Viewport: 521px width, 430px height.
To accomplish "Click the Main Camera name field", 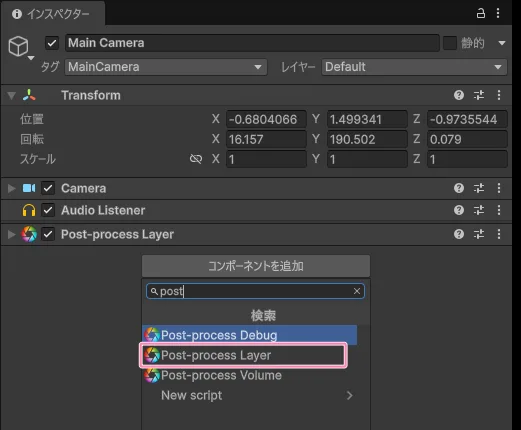I will (252, 43).
